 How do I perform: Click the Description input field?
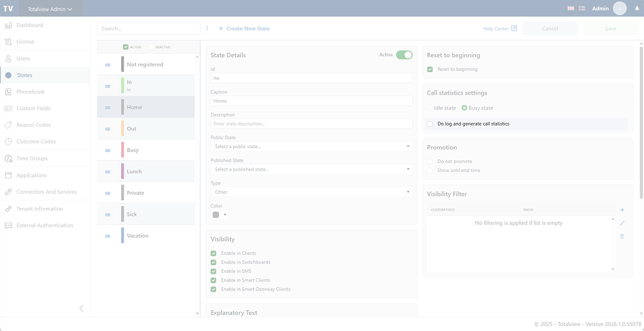[x=311, y=124]
